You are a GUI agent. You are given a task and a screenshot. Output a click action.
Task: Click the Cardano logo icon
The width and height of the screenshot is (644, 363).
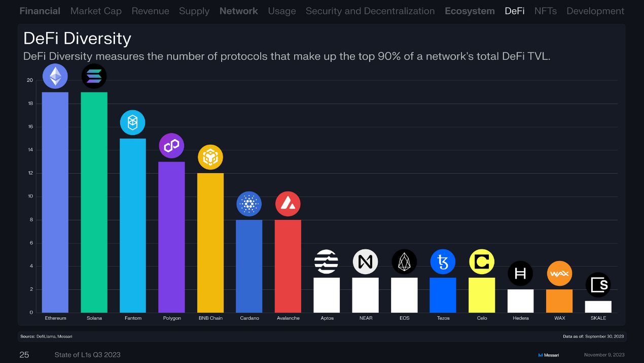point(249,204)
